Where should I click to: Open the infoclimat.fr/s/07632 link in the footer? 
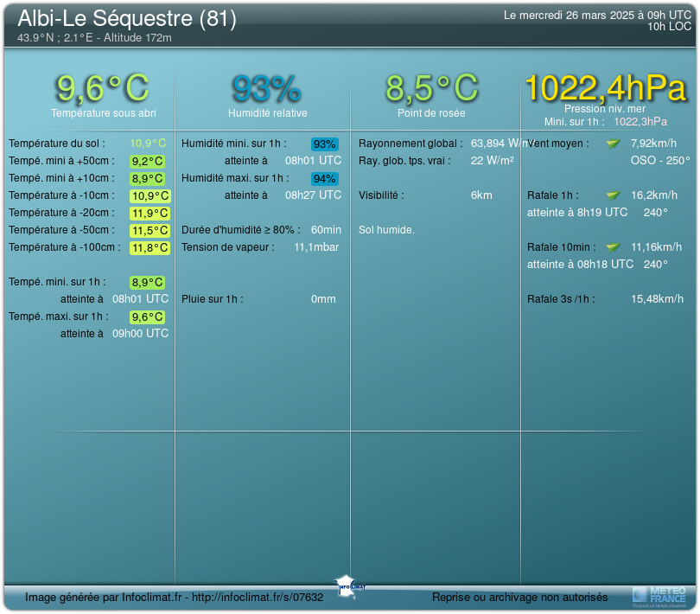pos(258,597)
